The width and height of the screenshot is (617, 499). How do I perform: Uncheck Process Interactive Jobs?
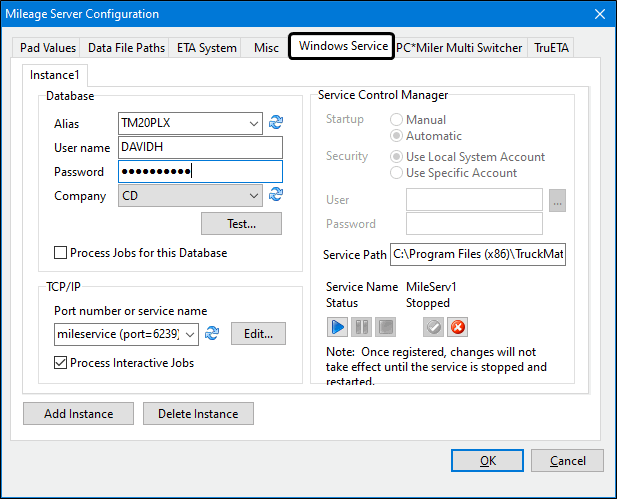pos(61,363)
